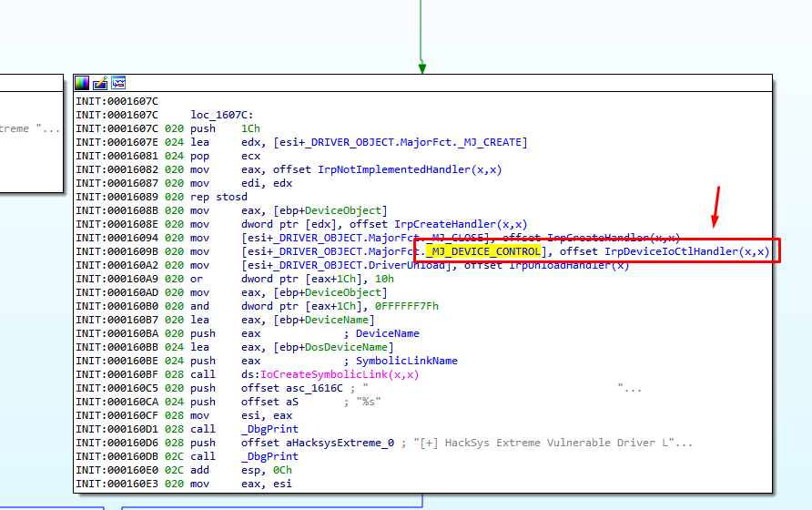The width and height of the screenshot is (812, 510).
Task: Click the green incoming edge arrow above node
Action: (x=422, y=66)
